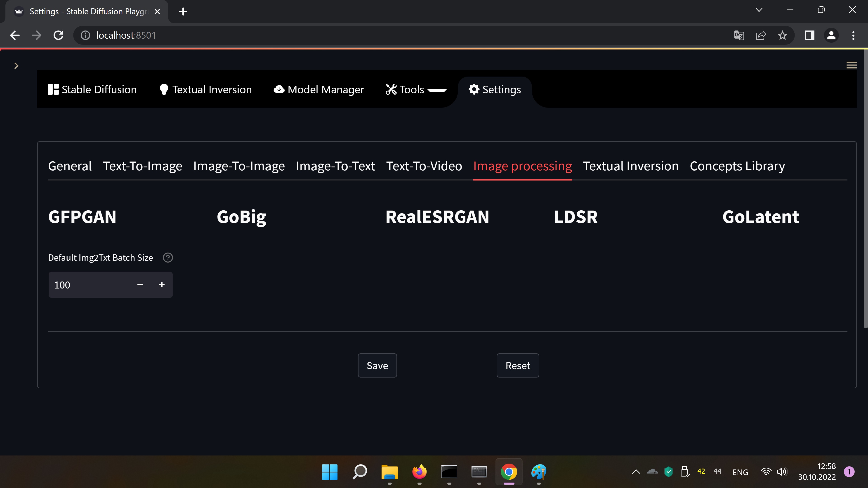Click the cloud icon for Model Manager
Image resolution: width=868 pixels, height=488 pixels.
(x=279, y=89)
